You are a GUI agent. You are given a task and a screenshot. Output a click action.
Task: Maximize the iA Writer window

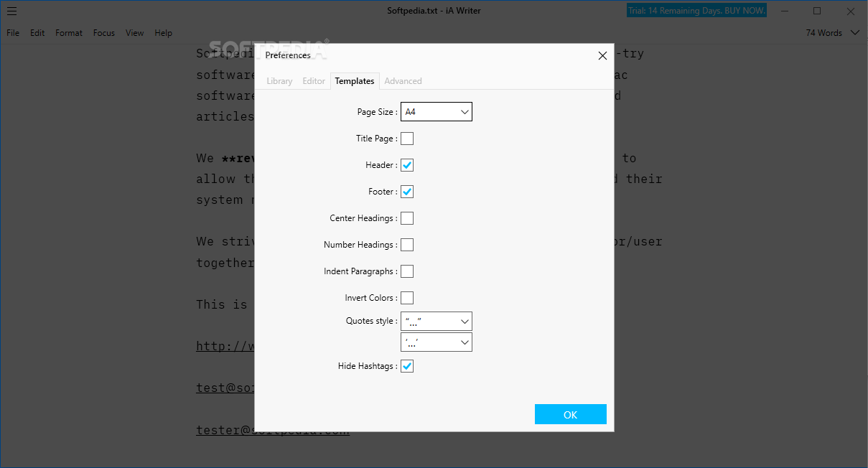pyautogui.click(x=817, y=11)
